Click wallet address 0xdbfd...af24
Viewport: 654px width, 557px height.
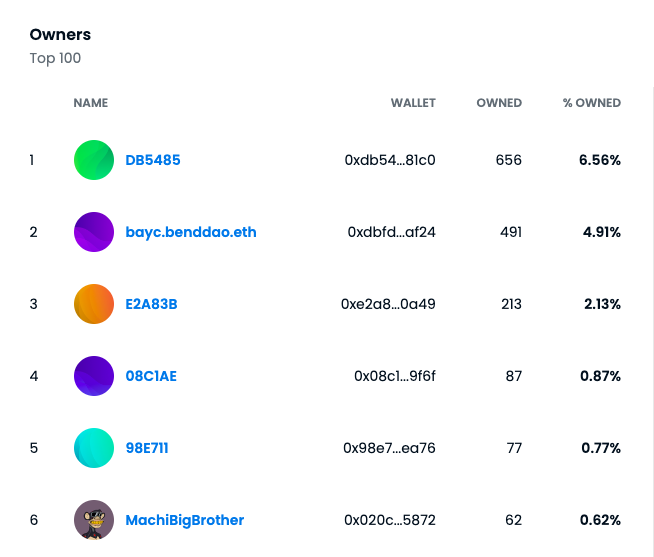(392, 232)
